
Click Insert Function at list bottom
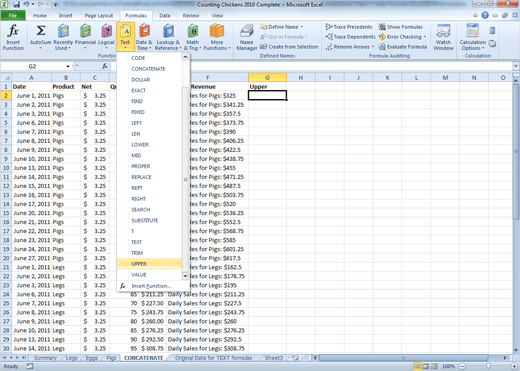(151, 286)
